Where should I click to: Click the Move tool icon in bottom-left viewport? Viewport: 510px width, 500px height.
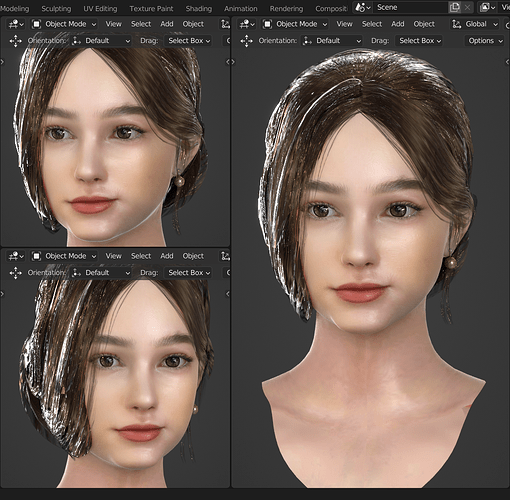(16, 273)
